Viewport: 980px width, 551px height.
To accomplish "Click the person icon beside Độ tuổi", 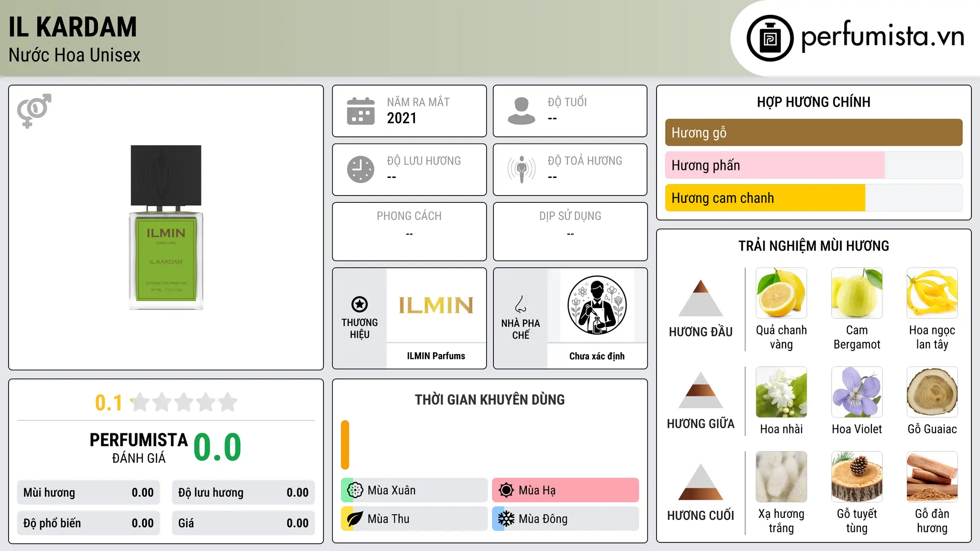I will pos(521,111).
